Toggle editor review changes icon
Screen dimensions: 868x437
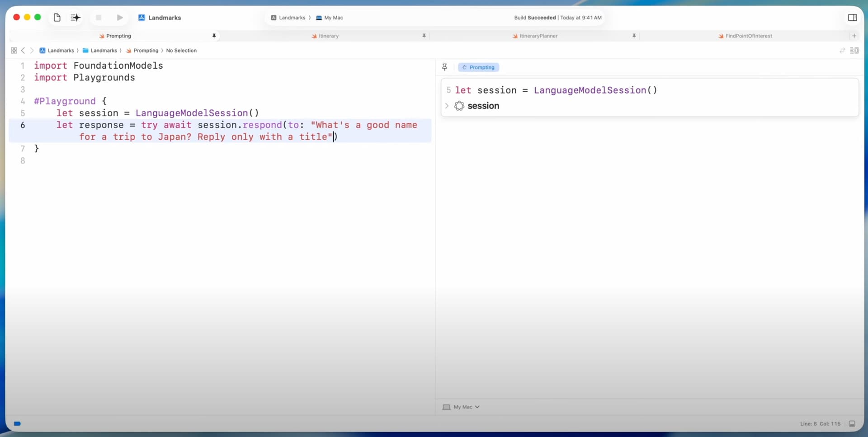tap(842, 51)
